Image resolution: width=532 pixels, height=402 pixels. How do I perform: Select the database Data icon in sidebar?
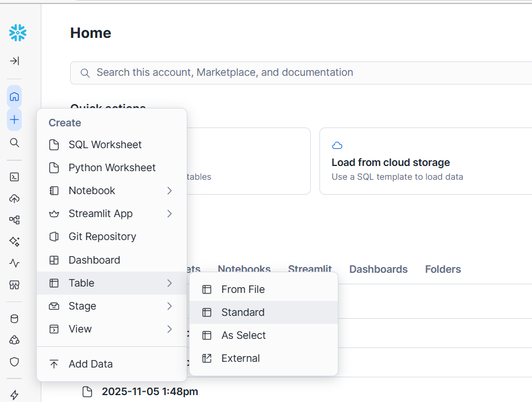click(14, 318)
